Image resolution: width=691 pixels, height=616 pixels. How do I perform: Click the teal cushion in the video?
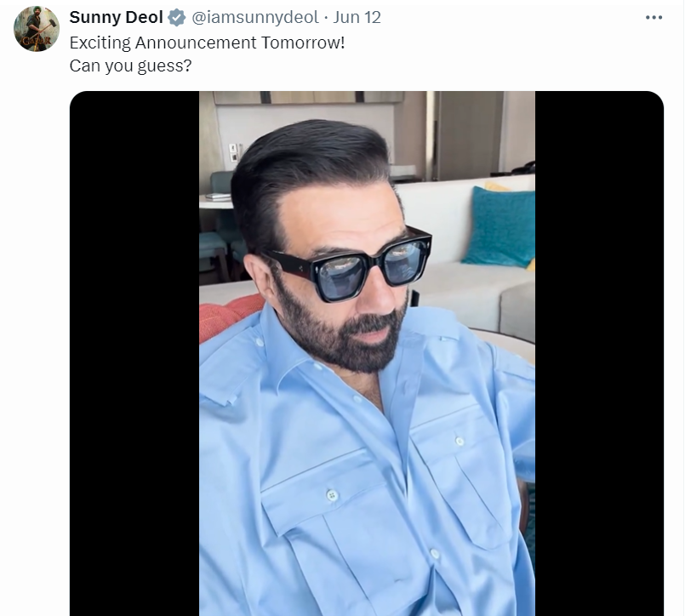(502, 227)
